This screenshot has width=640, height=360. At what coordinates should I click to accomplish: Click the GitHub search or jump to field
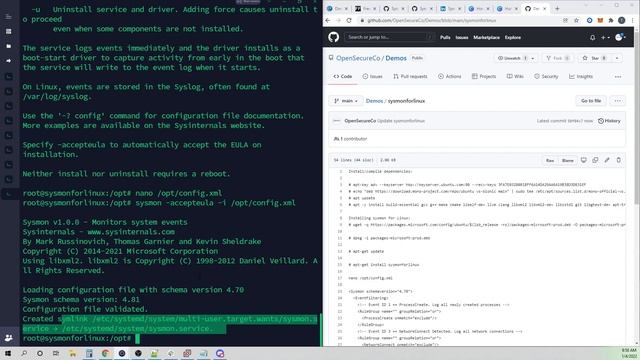[x=389, y=37]
